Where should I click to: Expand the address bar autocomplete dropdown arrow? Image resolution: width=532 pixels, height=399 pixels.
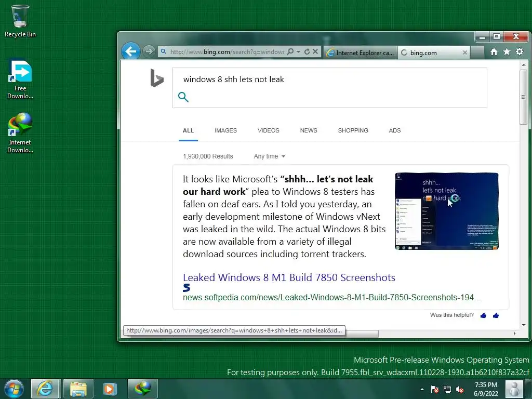(299, 51)
